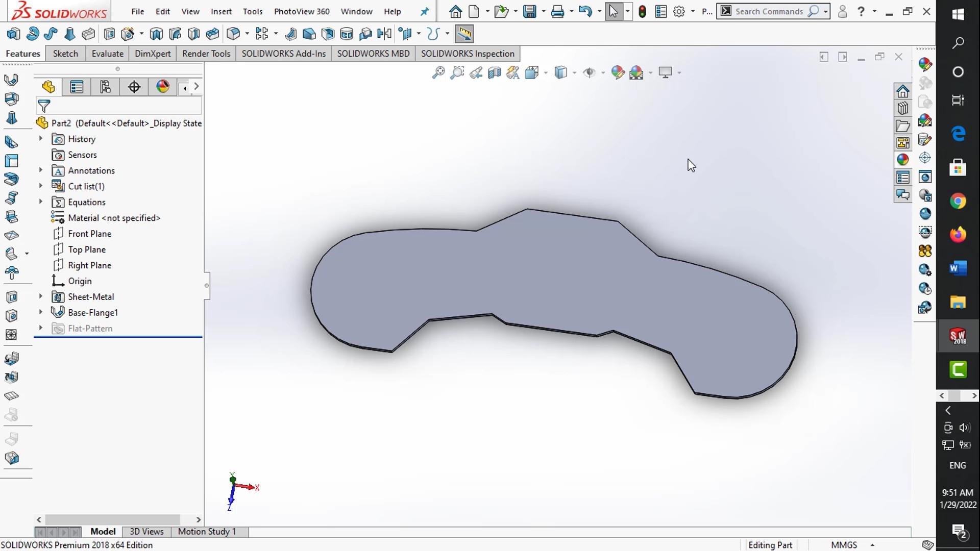
Task: Open the MMGS unit system dropdown
Action: [872, 545]
